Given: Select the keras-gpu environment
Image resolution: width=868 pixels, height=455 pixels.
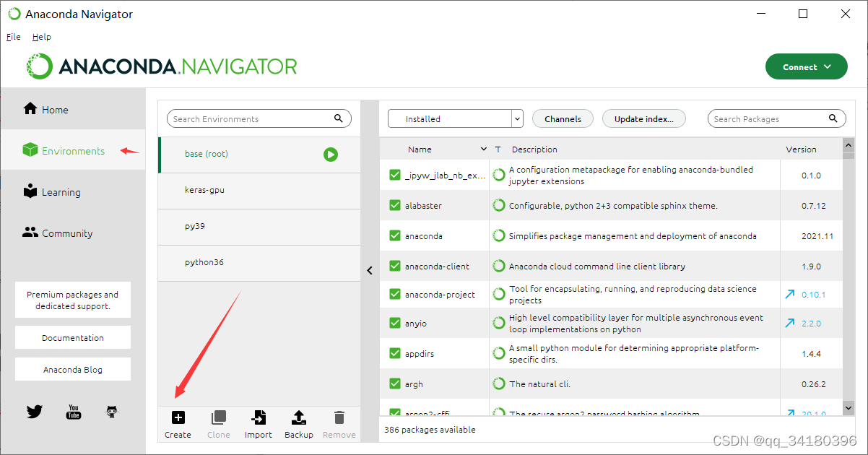Looking at the screenshot, I should pyautogui.click(x=259, y=191).
